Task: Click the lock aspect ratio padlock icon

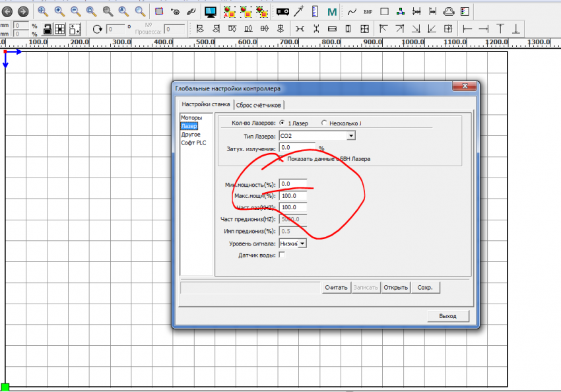Action: [x=47, y=28]
